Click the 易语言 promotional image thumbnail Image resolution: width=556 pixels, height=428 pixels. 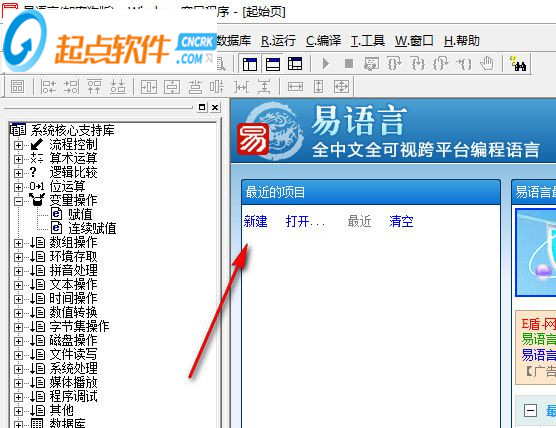536,252
